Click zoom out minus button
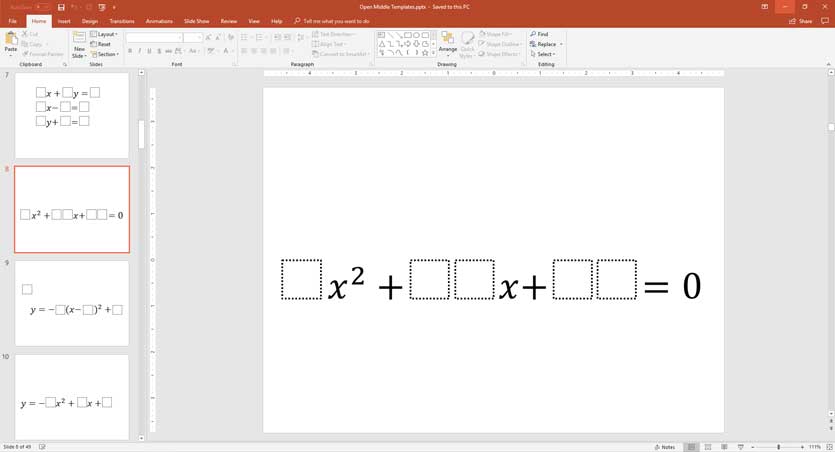The image size is (835, 452). click(x=752, y=447)
